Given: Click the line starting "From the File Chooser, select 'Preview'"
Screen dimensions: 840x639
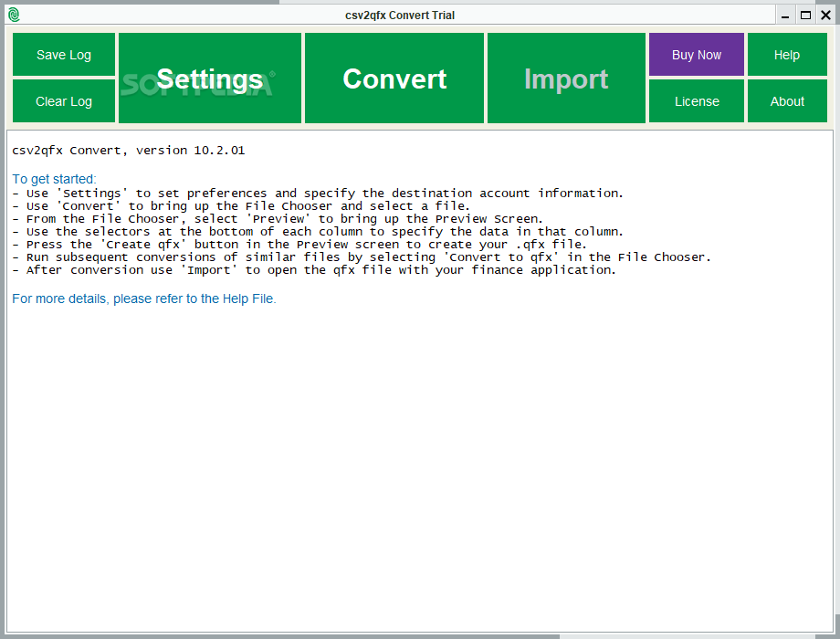Looking at the screenshot, I should click(x=278, y=219).
